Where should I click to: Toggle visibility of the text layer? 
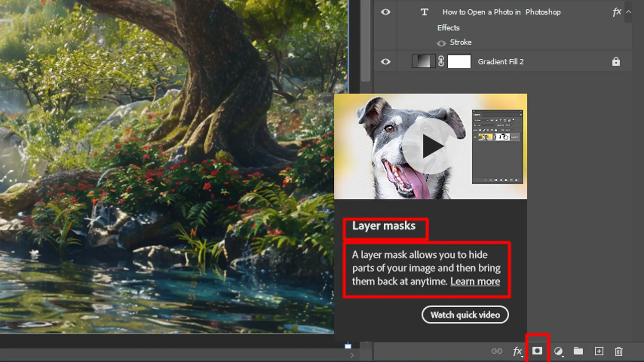pyautogui.click(x=385, y=12)
